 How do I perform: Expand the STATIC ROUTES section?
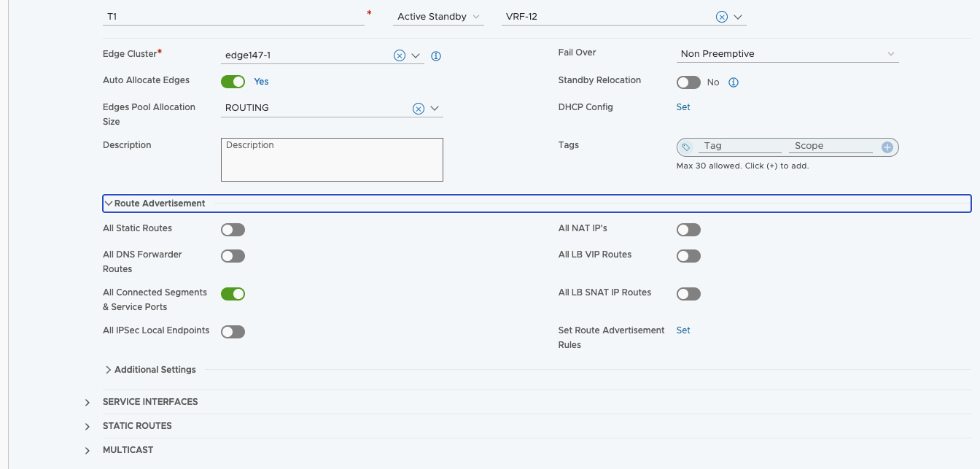pyautogui.click(x=137, y=426)
